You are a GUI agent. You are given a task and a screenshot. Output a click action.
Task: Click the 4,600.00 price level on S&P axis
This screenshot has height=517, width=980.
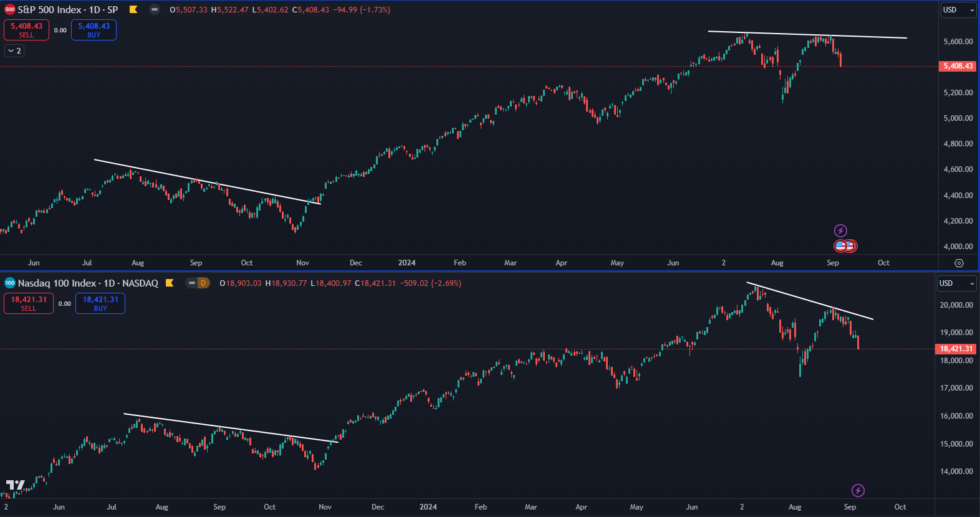pyautogui.click(x=958, y=169)
